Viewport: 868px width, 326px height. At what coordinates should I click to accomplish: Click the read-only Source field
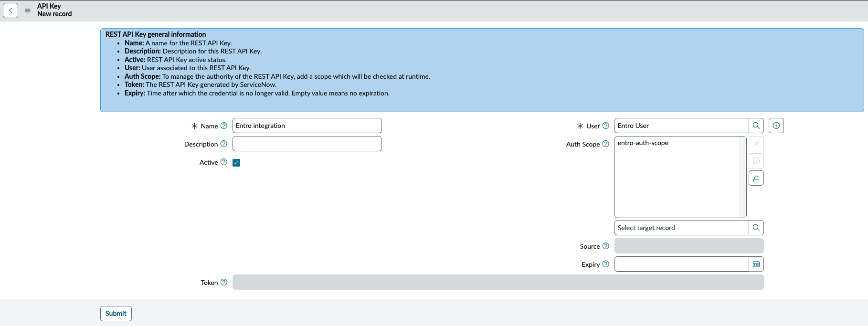689,246
